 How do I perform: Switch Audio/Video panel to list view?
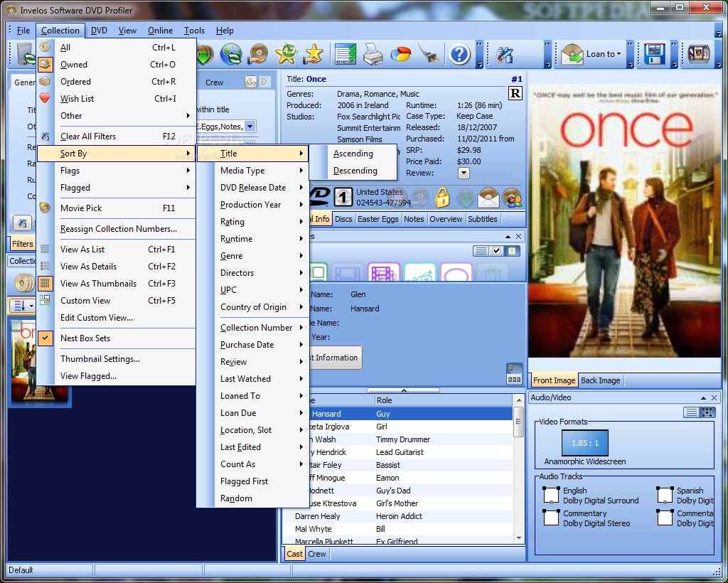pyautogui.click(x=691, y=412)
